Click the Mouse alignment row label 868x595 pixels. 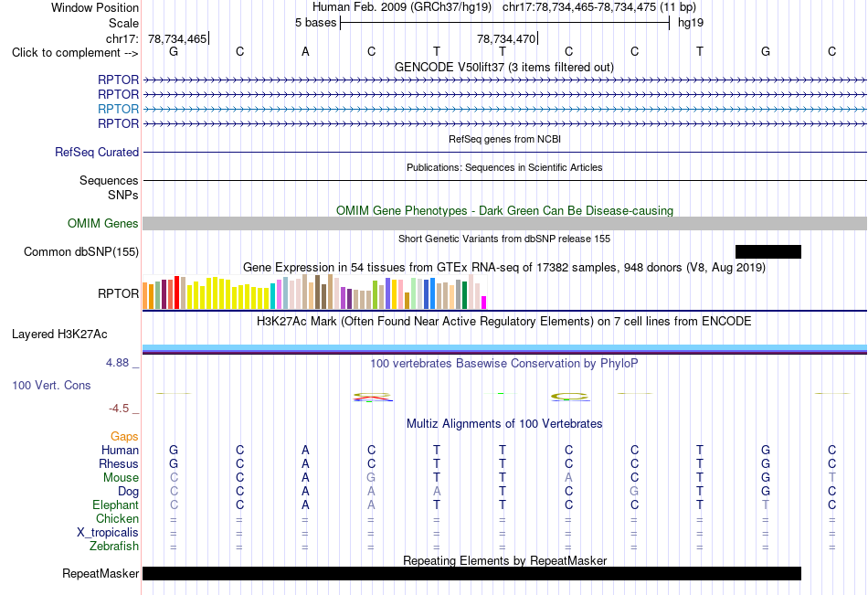point(121,477)
